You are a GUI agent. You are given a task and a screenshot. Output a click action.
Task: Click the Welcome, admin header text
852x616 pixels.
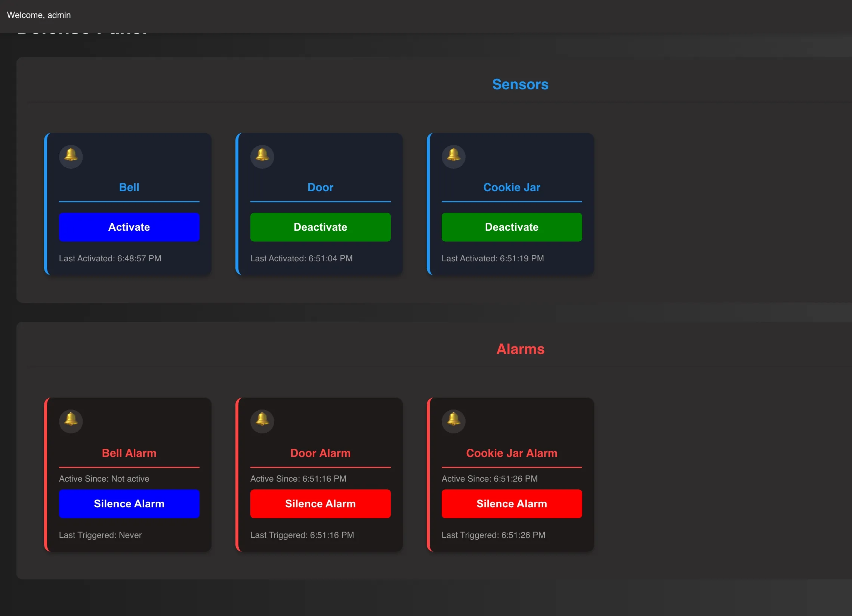[39, 15]
